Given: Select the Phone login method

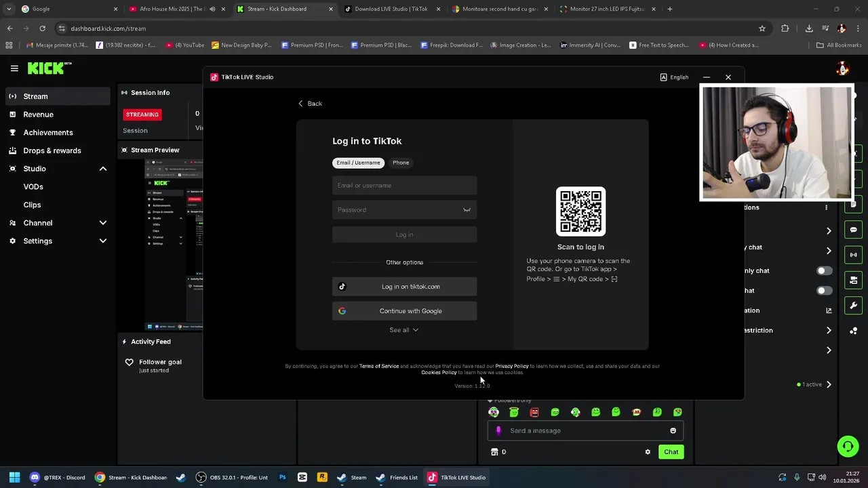Looking at the screenshot, I should point(401,163).
